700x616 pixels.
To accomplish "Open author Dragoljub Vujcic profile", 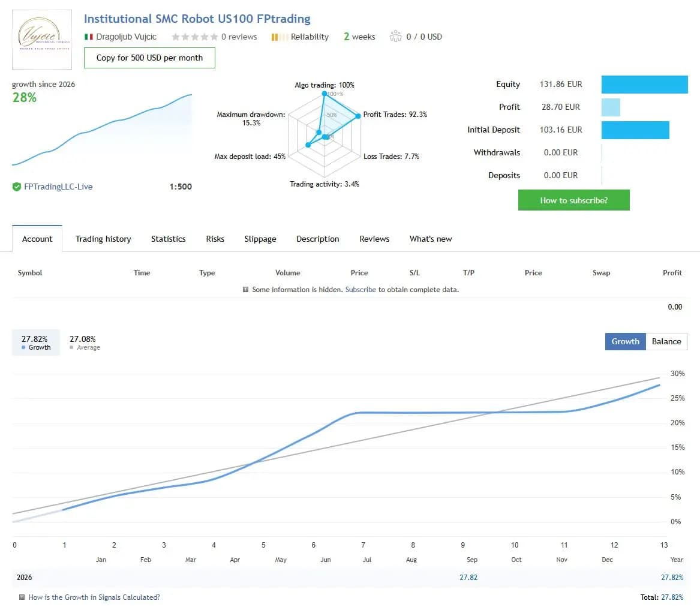I will [x=127, y=37].
